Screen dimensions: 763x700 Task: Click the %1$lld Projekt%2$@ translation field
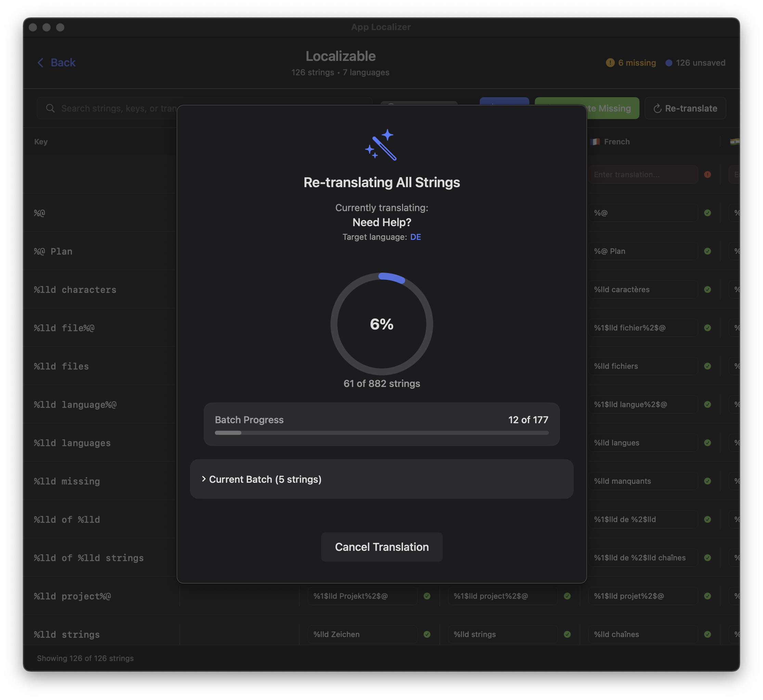click(x=362, y=596)
